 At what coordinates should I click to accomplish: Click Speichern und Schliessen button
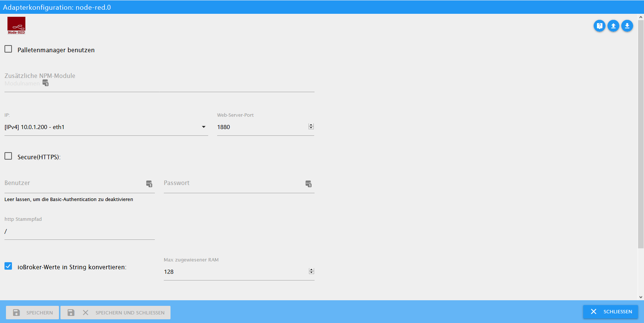pyautogui.click(x=116, y=313)
